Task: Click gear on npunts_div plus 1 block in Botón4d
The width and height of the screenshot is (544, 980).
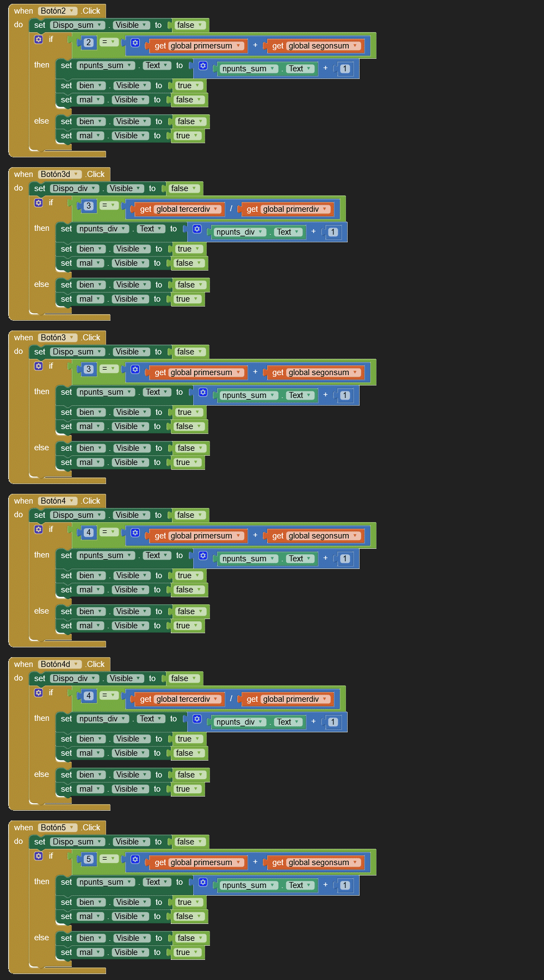Action: (197, 719)
